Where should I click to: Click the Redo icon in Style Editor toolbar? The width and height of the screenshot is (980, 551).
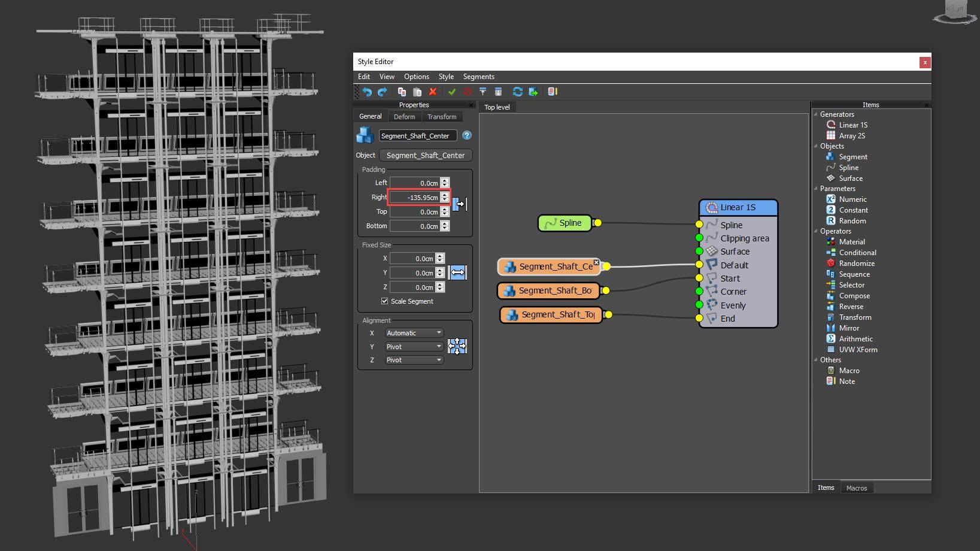pos(383,92)
